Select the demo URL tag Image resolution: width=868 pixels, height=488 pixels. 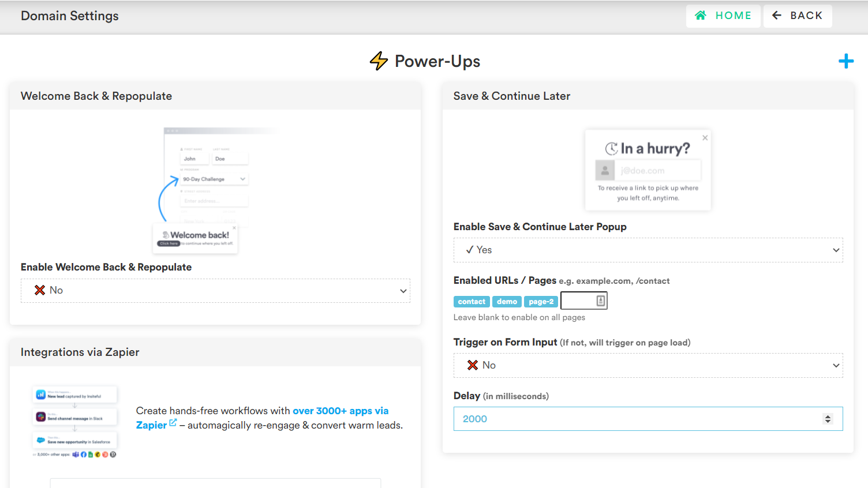pos(507,302)
